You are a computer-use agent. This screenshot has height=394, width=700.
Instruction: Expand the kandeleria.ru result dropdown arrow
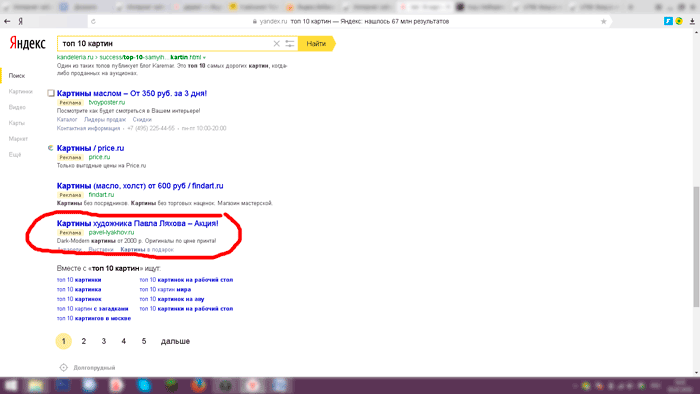click(x=204, y=58)
